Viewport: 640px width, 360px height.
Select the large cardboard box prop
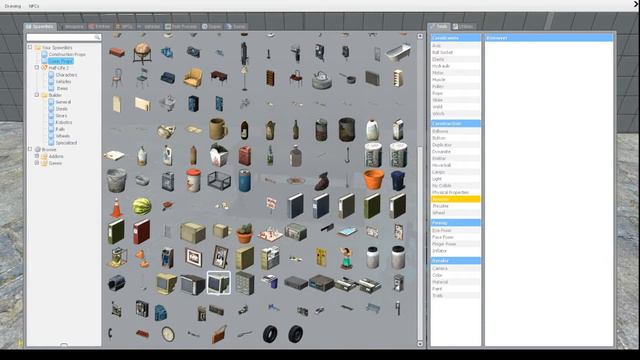coord(193,233)
